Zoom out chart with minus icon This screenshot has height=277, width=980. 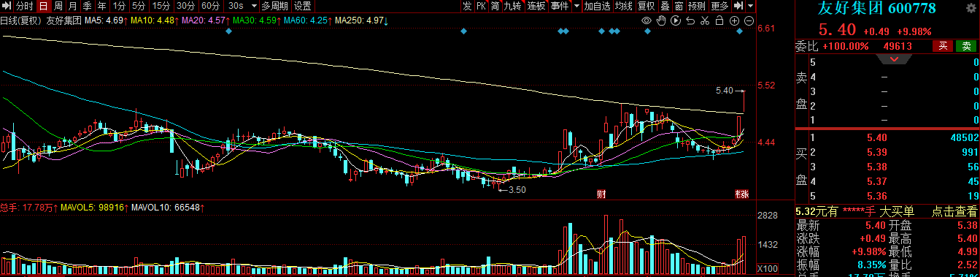click(749, 21)
